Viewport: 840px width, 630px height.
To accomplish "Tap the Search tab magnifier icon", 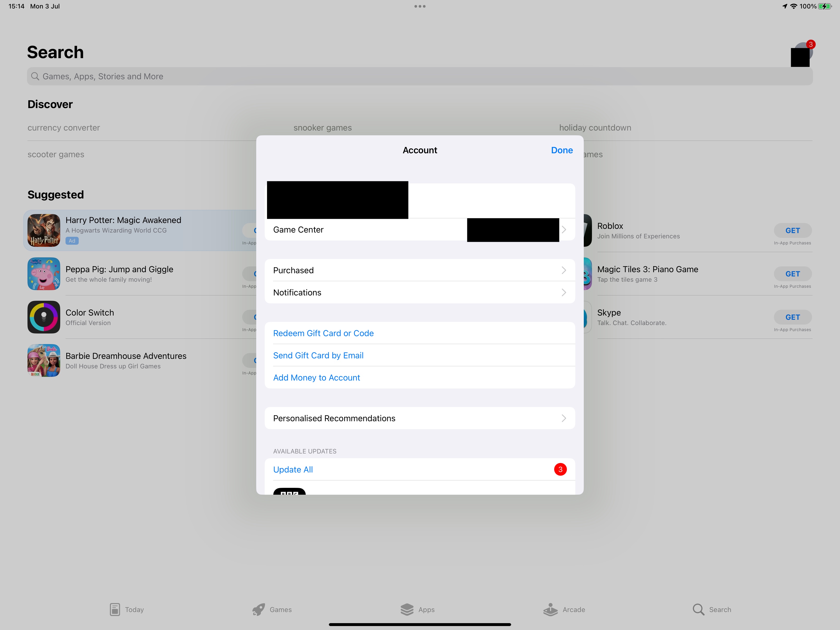I will (698, 609).
